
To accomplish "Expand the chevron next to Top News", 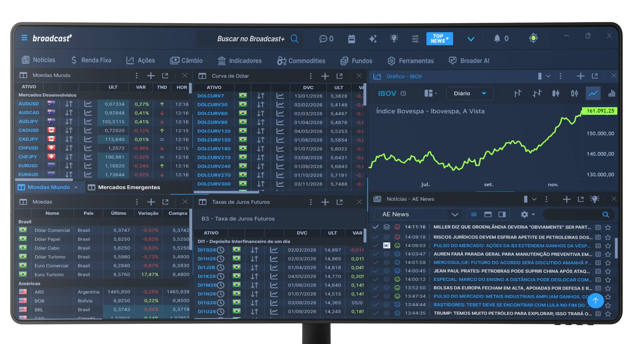I will point(471,39).
